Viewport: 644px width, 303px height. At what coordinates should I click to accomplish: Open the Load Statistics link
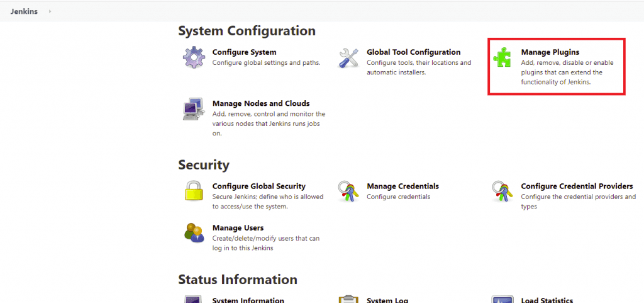coord(547,300)
